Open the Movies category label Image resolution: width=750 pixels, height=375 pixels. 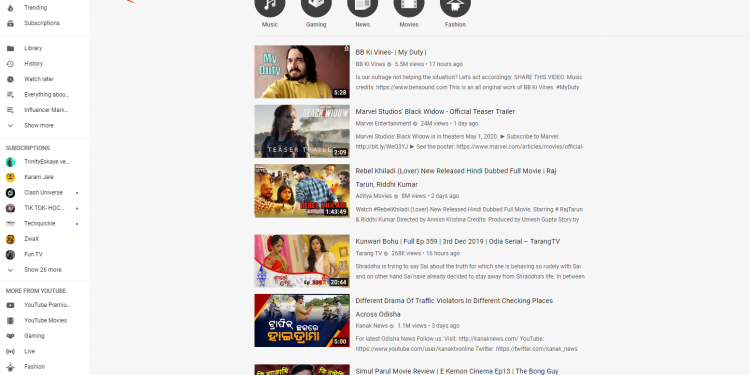pyautogui.click(x=409, y=24)
